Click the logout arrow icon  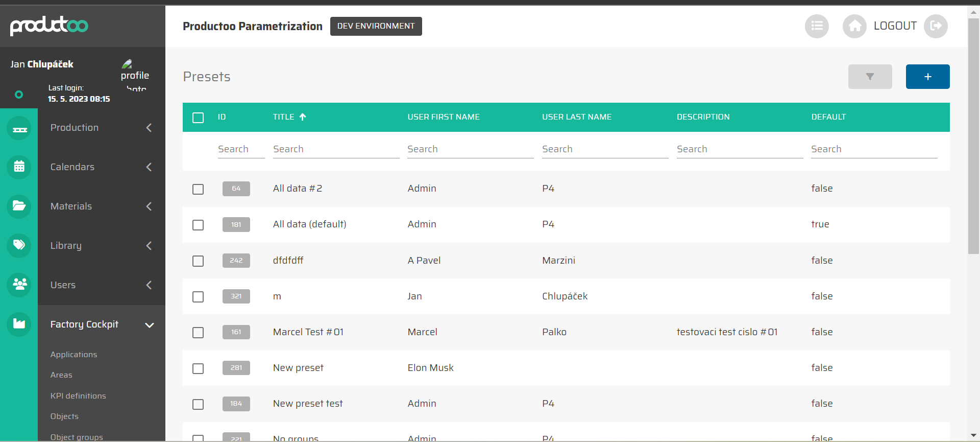[936, 26]
